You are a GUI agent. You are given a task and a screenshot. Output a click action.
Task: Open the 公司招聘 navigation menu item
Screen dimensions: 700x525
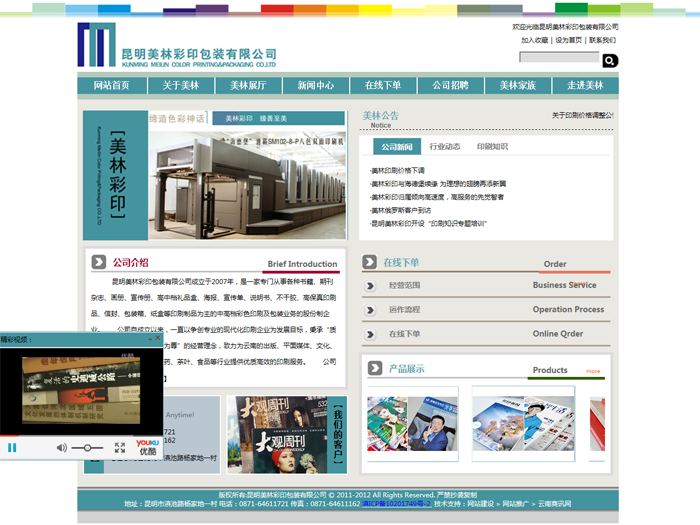click(x=450, y=85)
